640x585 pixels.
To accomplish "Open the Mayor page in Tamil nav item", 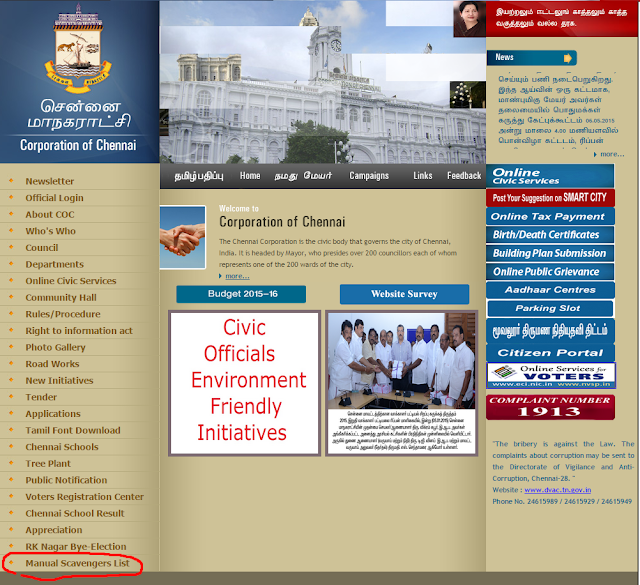I will click(303, 176).
